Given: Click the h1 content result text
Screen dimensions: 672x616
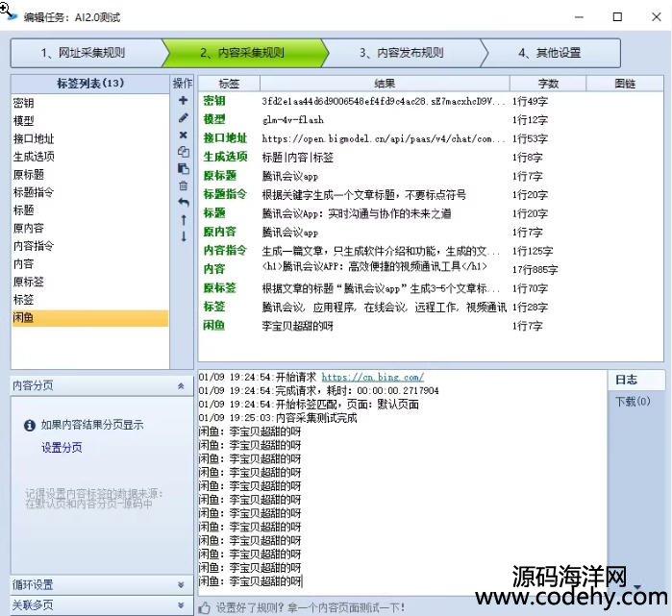Looking at the screenshot, I should point(374,267).
